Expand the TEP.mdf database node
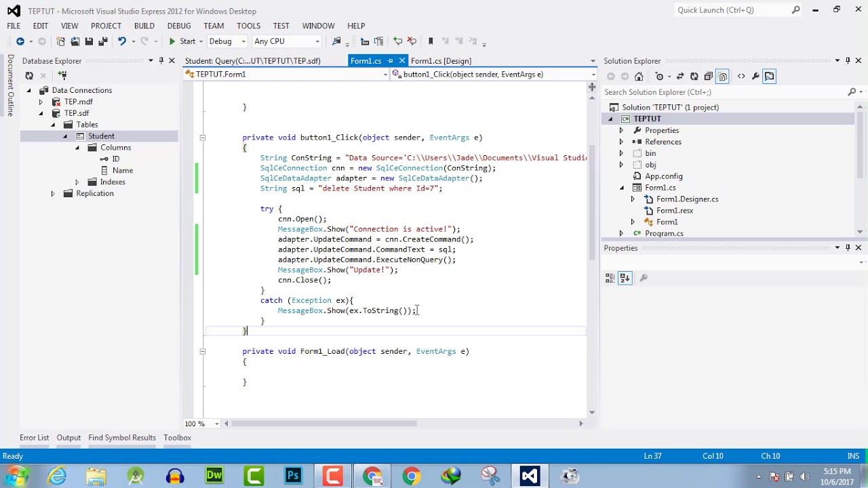The height and width of the screenshot is (488, 868). 41,102
